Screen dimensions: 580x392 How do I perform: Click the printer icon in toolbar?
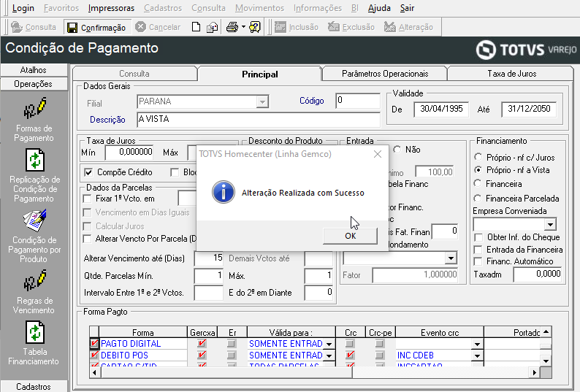coord(232,27)
